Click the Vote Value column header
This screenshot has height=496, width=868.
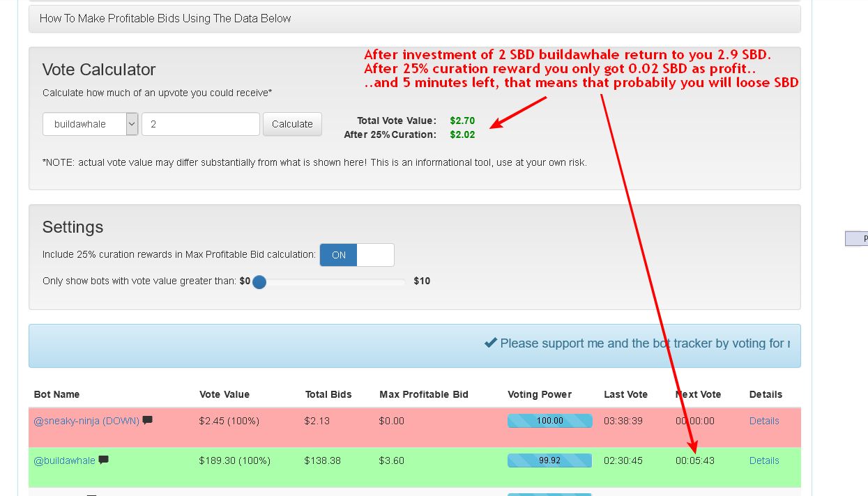pyautogui.click(x=224, y=394)
